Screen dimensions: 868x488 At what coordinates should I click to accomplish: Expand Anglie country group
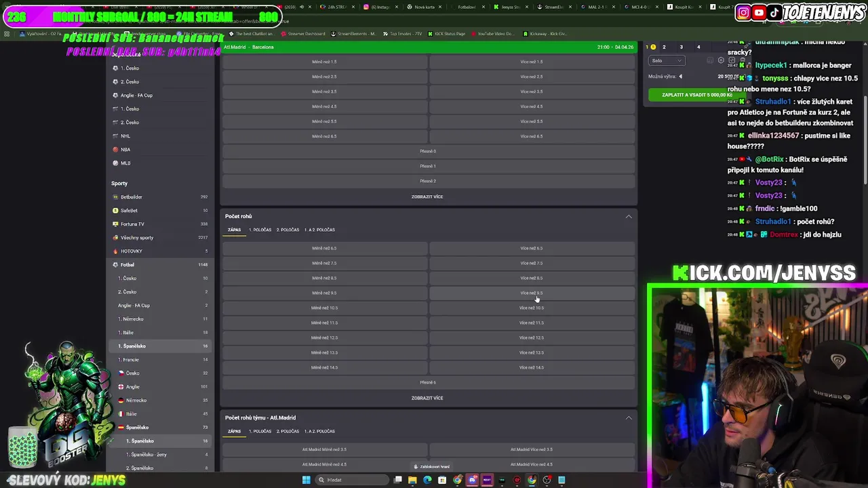pos(160,386)
